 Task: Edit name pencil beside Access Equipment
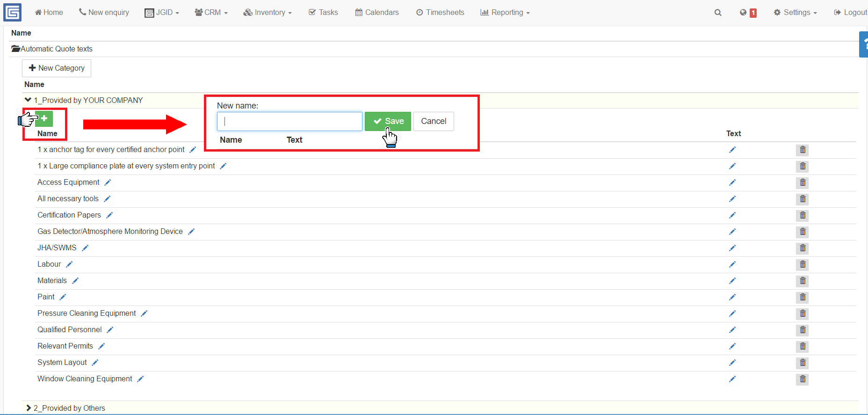tap(108, 182)
